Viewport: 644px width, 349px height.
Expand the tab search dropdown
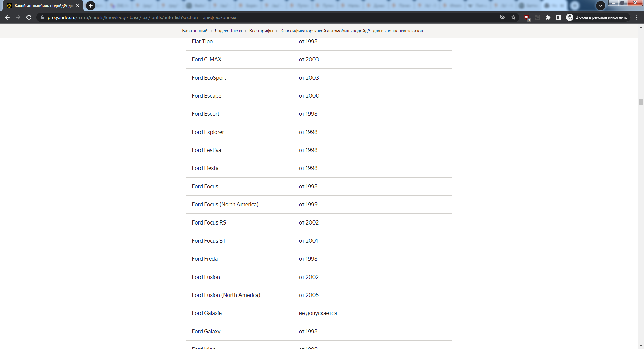[601, 5]
